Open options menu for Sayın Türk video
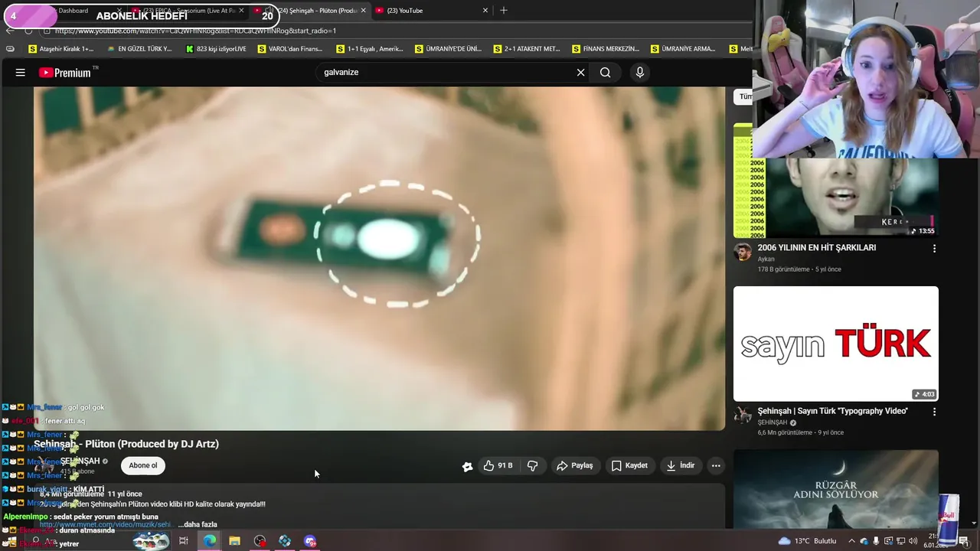This screenshot has width=980, height=551. [x=934, y=412]
